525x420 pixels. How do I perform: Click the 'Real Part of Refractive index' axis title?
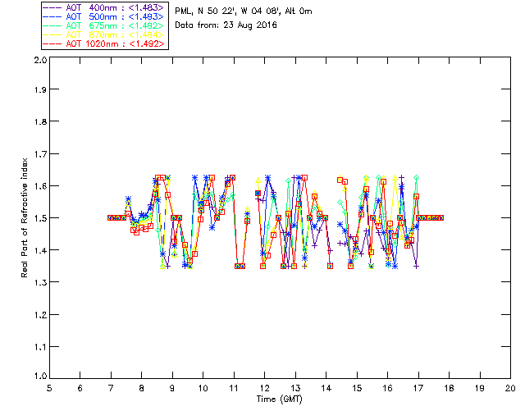tap(24, 217)
